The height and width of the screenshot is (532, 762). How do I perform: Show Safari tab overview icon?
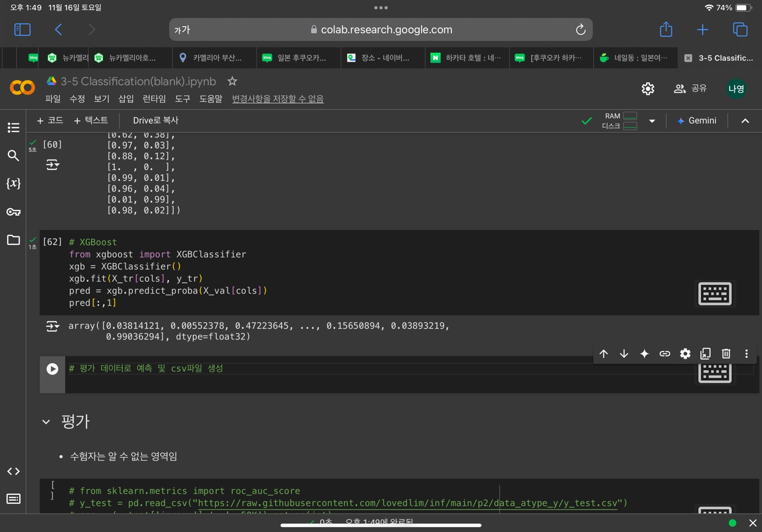coord(740,30)
